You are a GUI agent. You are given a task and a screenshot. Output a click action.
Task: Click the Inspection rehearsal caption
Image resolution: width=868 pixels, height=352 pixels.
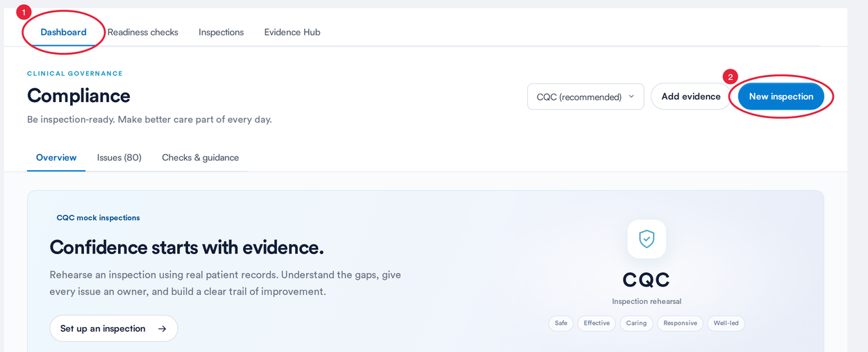646,301
